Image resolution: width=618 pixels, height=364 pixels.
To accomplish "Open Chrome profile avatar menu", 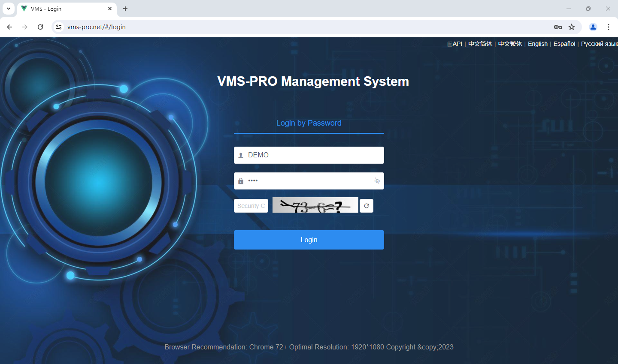I will [x=593, y=27].
